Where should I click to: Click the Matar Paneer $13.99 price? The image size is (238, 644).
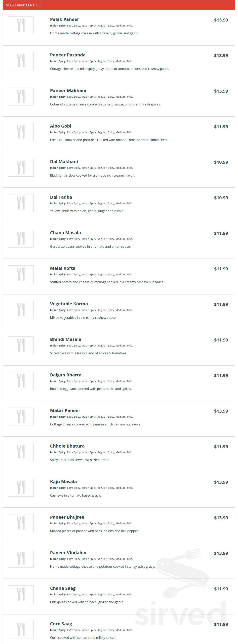click(x=221, y=411)
